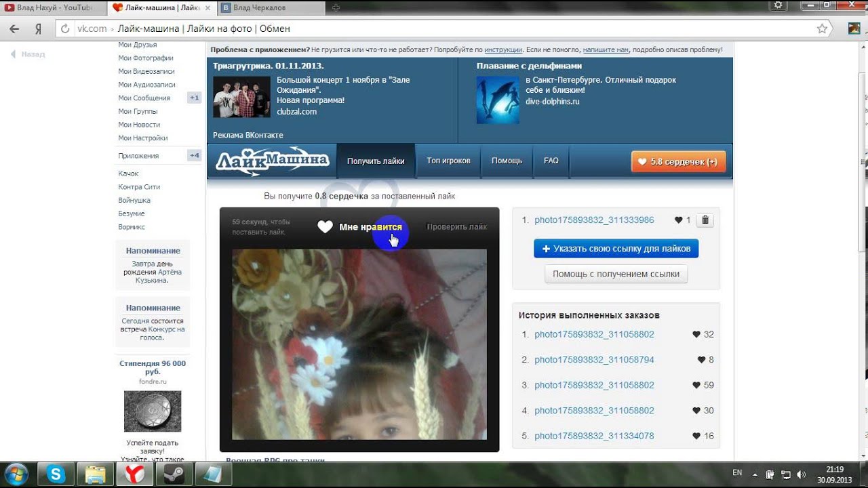Open the clubzal.com ad link
The image size is (868, 488).
(296, 112)
